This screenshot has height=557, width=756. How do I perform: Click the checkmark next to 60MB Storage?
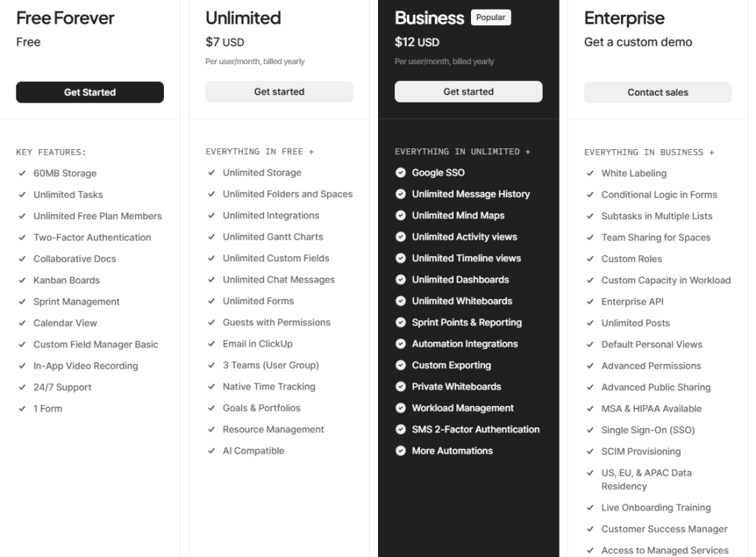tap(22, 173)
